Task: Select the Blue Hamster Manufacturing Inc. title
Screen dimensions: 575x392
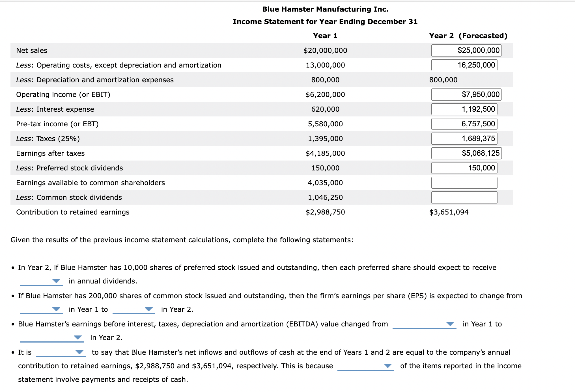Action: pos(325,9)
